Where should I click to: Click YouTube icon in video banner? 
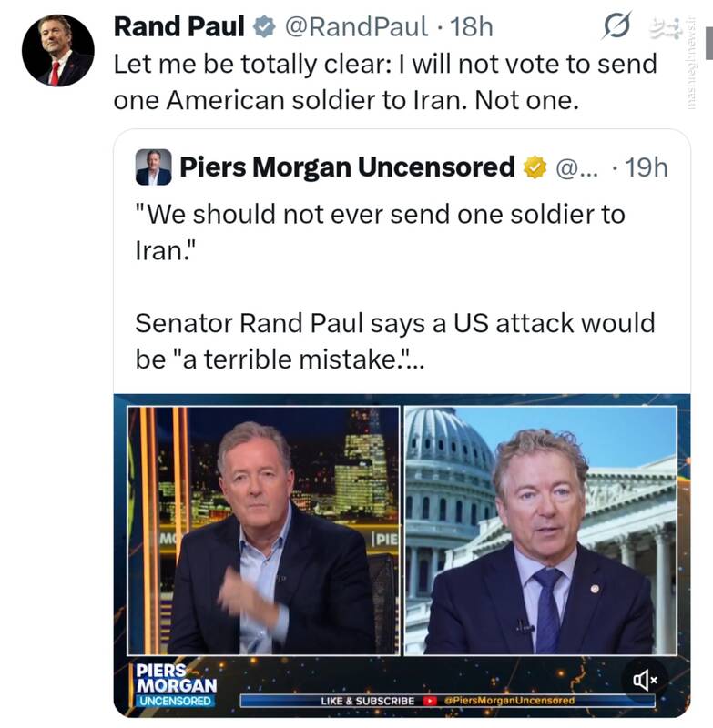pos(432,701)
